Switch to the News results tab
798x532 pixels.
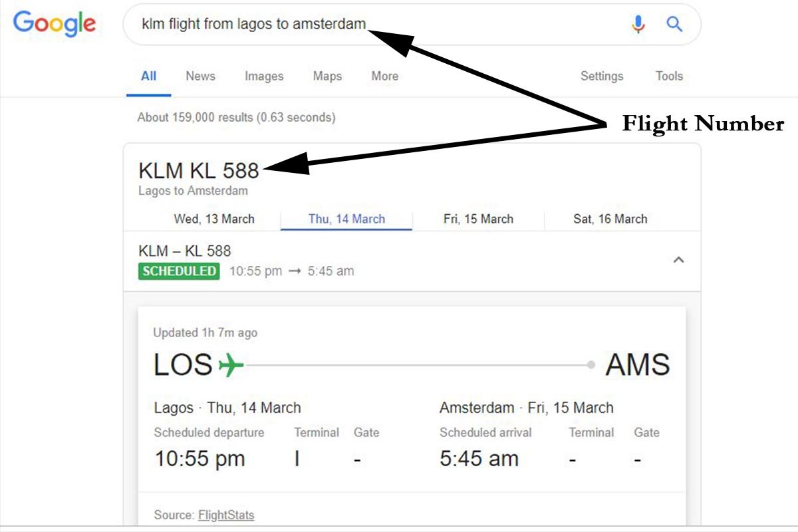tap(200, 76)
